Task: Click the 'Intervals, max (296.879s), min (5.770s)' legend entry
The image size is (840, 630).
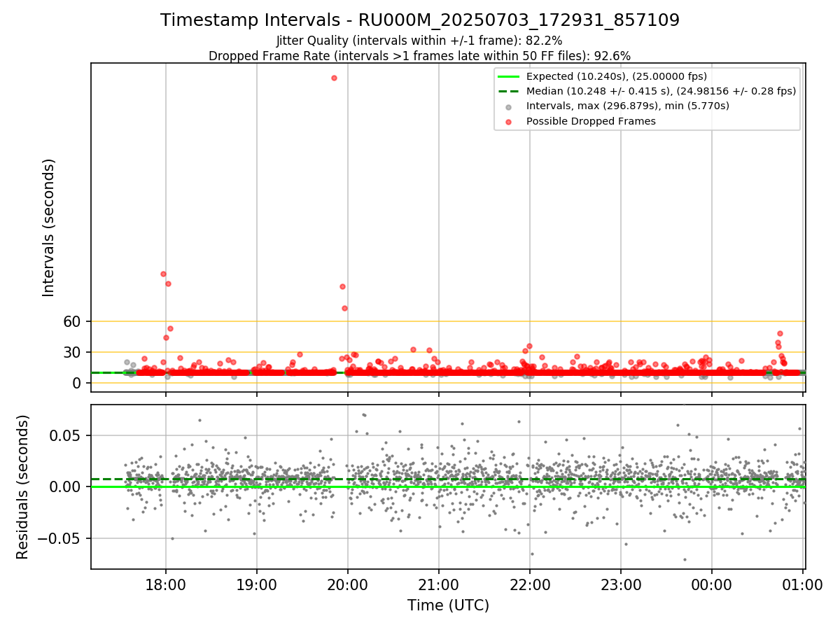Action: [627, 106]
